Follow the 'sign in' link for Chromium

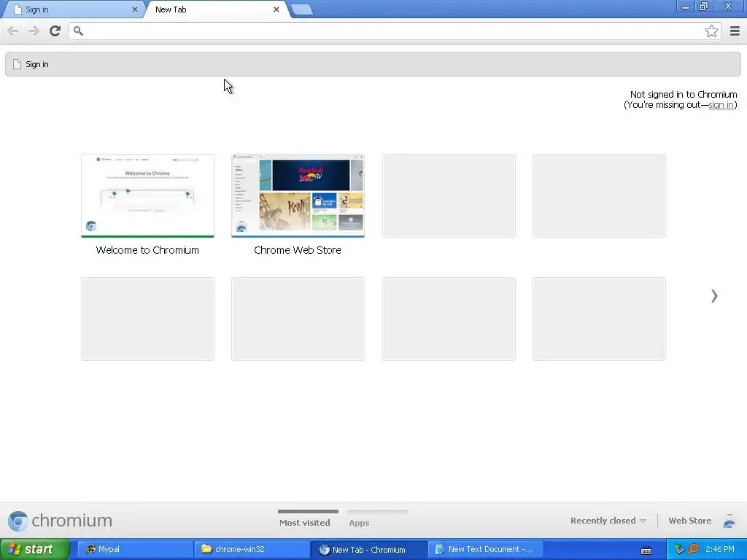721,105
